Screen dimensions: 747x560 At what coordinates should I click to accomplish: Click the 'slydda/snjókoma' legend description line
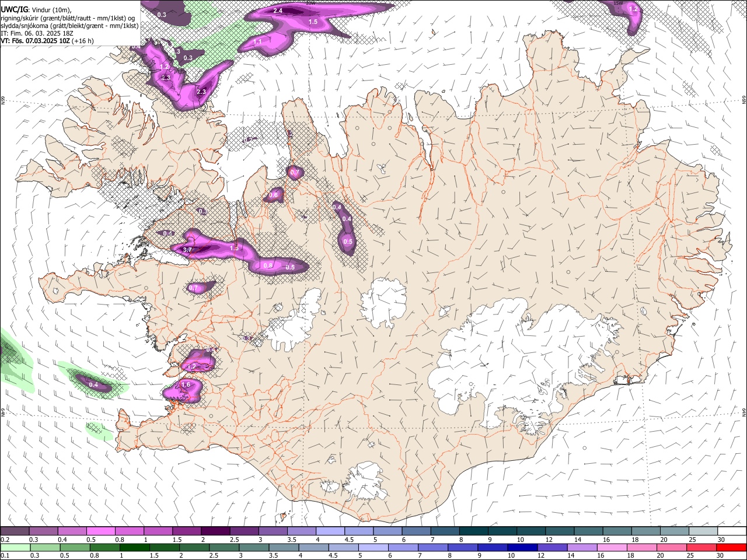point(69,26)
